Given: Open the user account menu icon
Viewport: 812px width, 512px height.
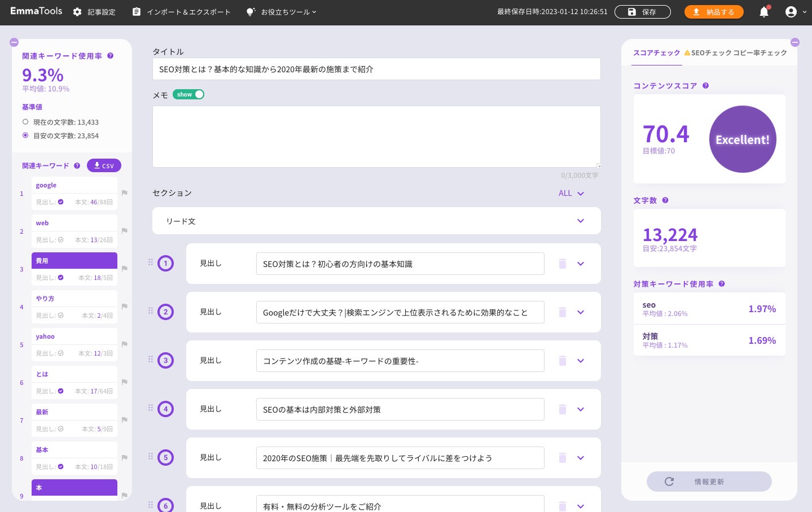Looking at the screenshot, I should 791,12.
